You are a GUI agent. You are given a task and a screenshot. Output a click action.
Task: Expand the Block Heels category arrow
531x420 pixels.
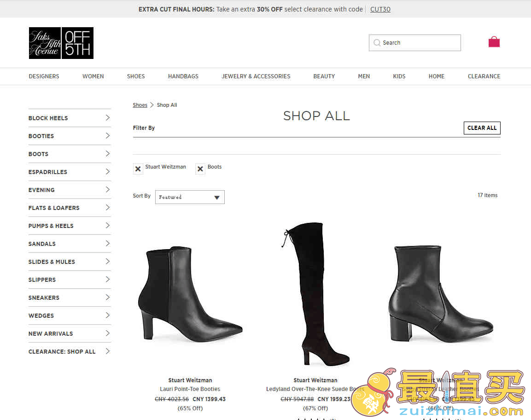pyautogui.click(x=108, y=118)
